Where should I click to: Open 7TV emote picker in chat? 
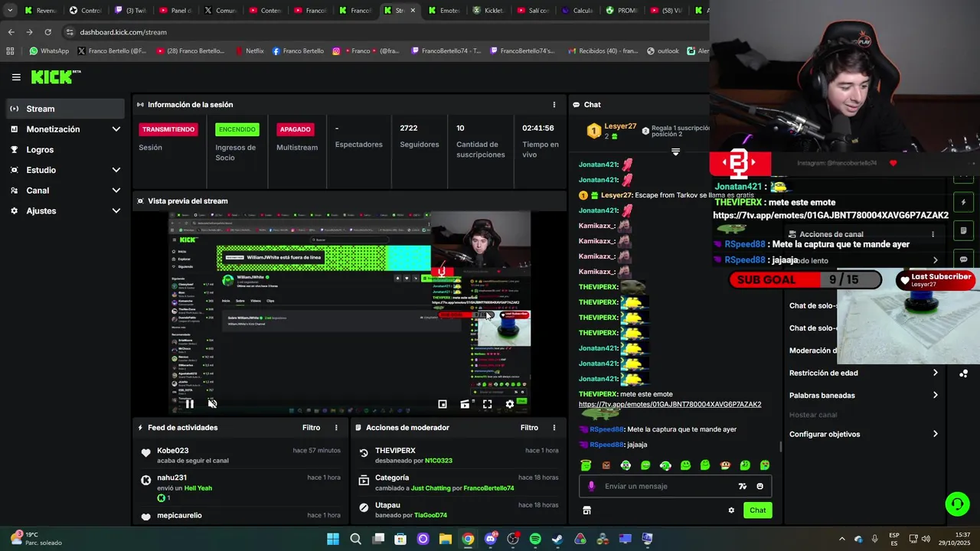coord(742,486)
